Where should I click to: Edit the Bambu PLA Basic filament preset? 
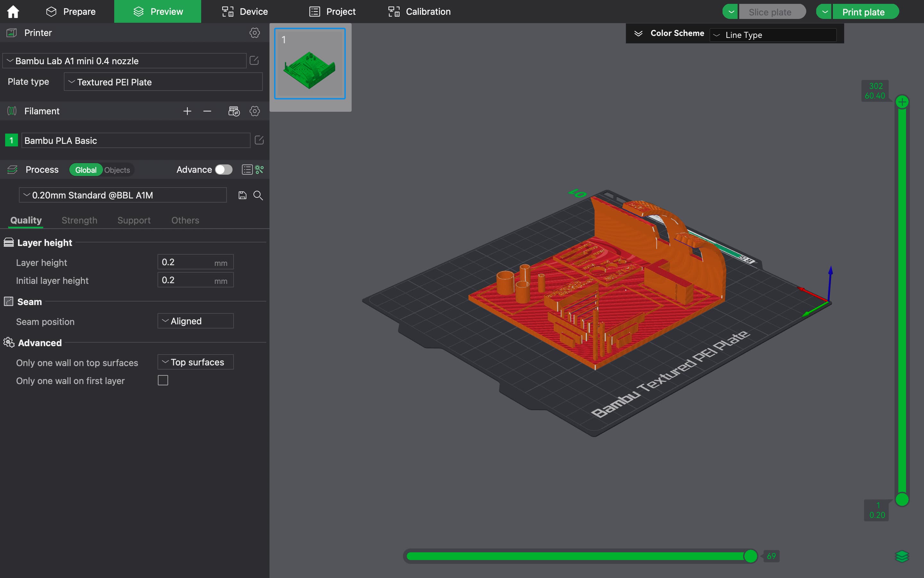pos(259,140)
